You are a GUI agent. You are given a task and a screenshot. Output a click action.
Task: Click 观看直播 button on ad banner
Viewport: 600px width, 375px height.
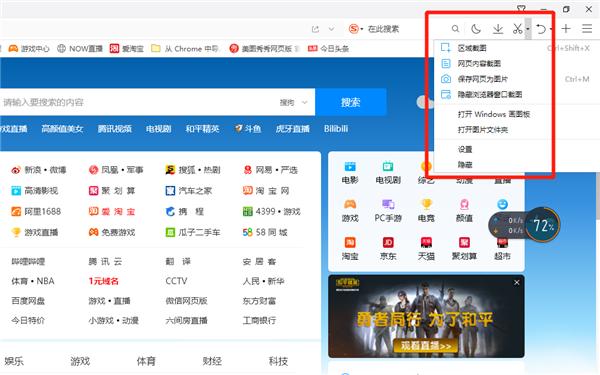coord(426,346)
